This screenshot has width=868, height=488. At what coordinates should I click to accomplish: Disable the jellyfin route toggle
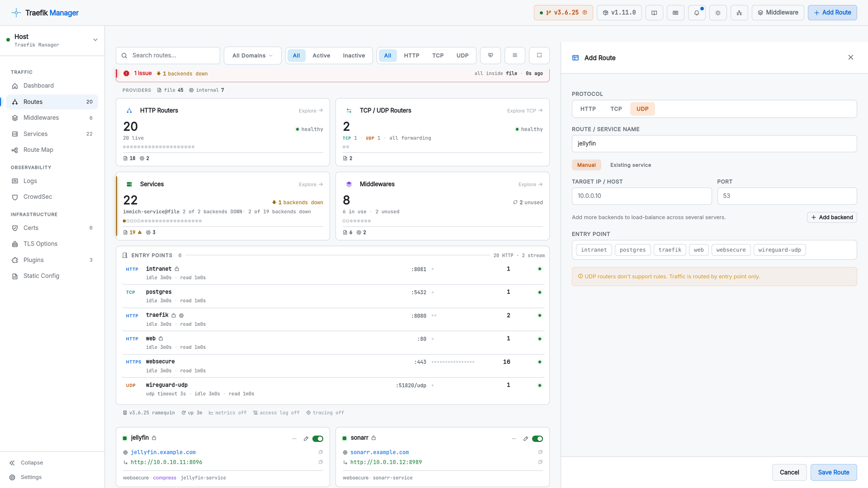point(318,439)
